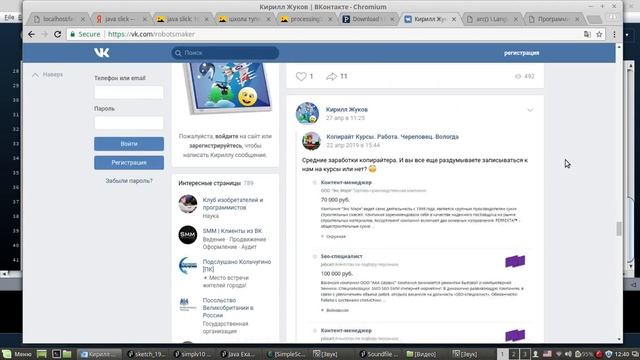Click the VK Поиск search box

tap(225, 53)
